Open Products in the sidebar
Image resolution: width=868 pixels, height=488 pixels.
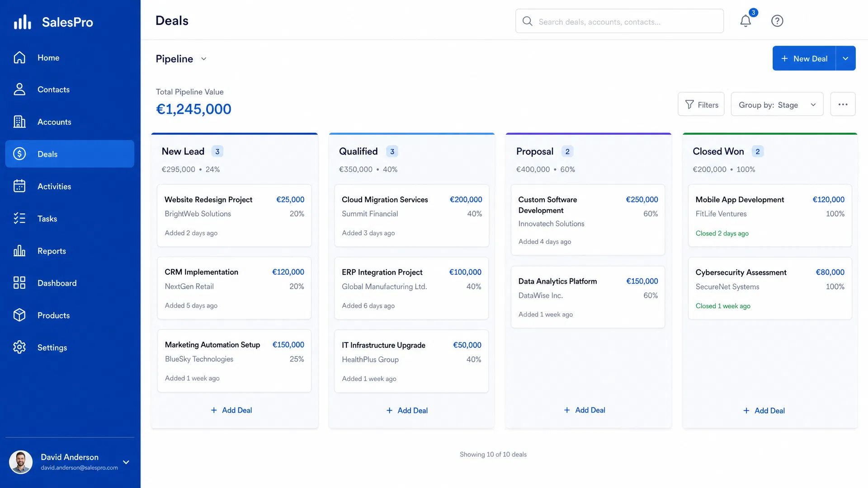click(x=70, y=315)
